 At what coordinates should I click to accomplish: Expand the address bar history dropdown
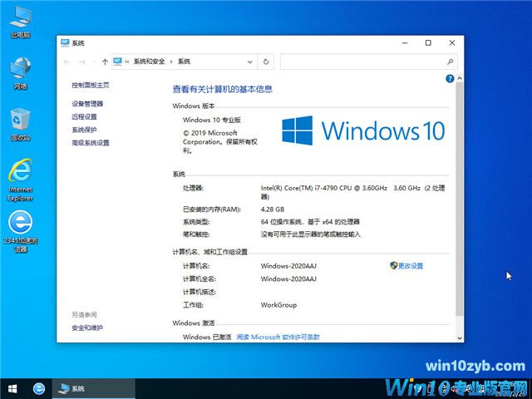(x=250, y=62)
